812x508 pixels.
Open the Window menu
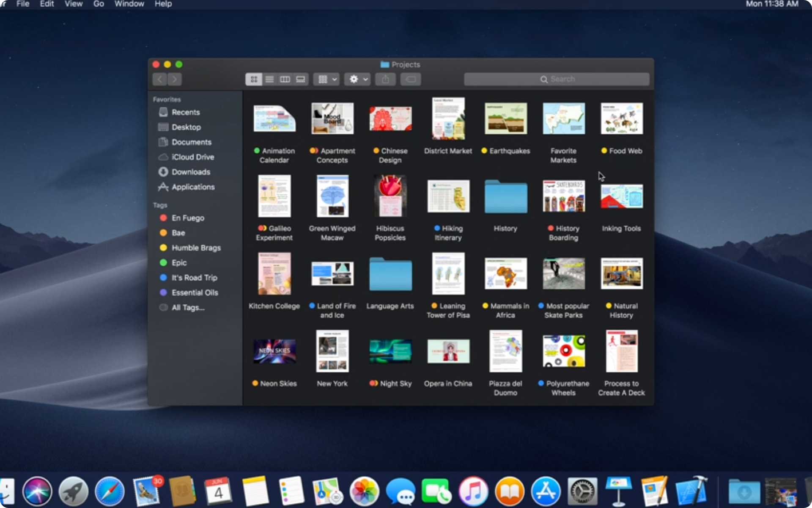click(129, 4)
